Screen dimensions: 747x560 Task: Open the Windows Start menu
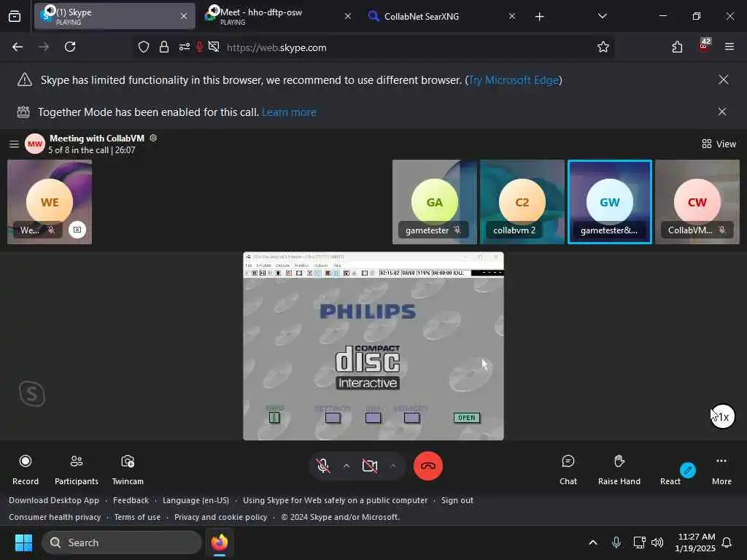pyautogui.click(x=23, y=542)
